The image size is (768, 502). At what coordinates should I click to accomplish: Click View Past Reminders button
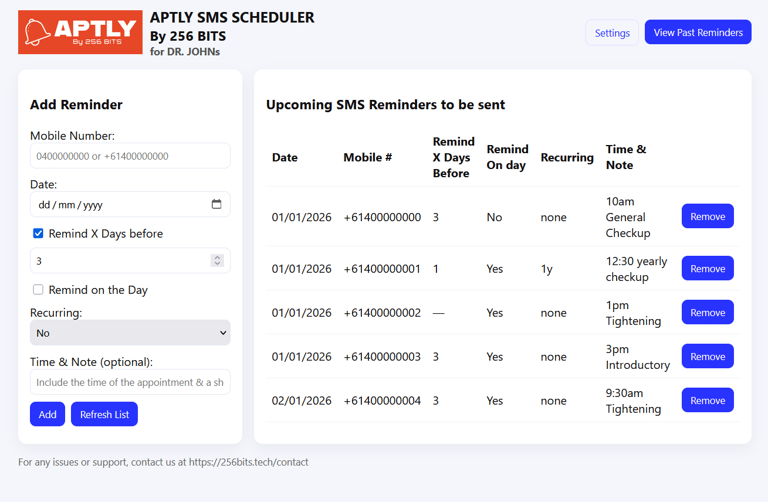pyautogui.click(x=698, y=33)
